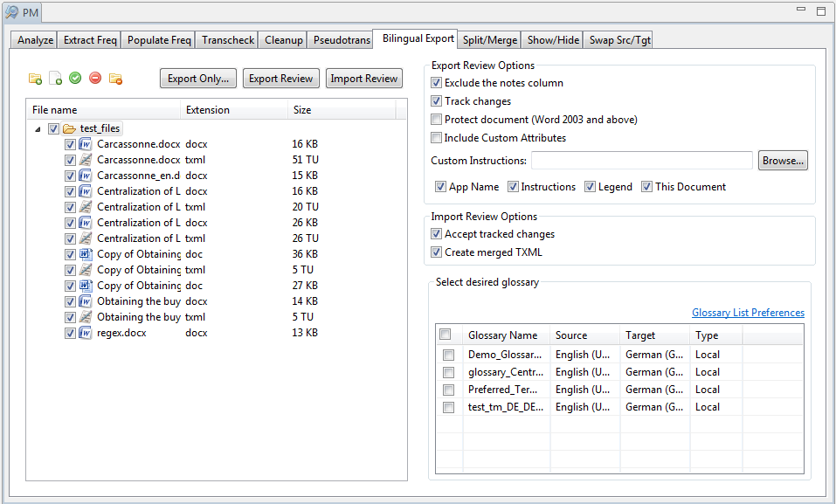Screen dimensions: 836x504
Task: Click the test_files folder icon
Action: pyautogui.click(x=70, y=128)
